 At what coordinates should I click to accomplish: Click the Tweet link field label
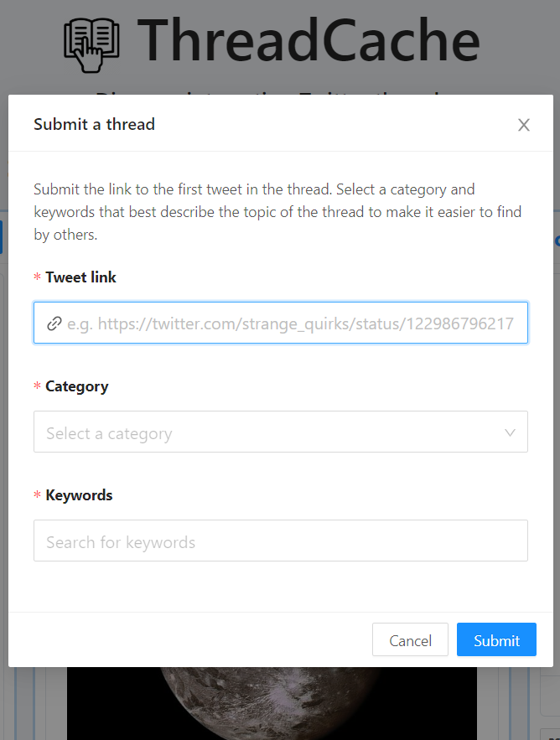tap(80, 277)
